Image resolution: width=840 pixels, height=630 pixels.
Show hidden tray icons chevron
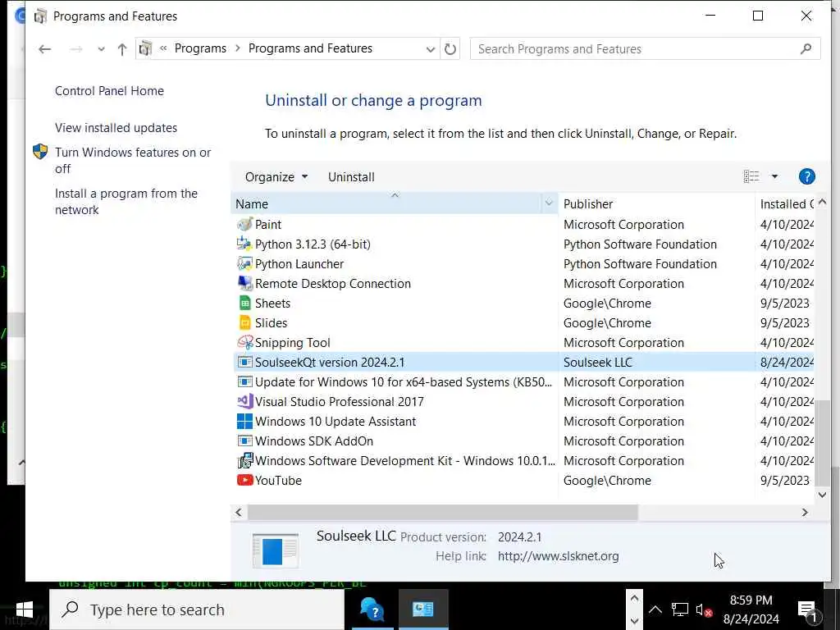click(x=655, y=609)
